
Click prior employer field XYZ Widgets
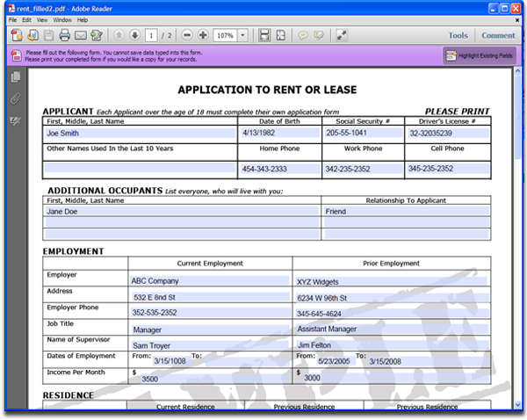pyautogui.click(x=391, y=281)
